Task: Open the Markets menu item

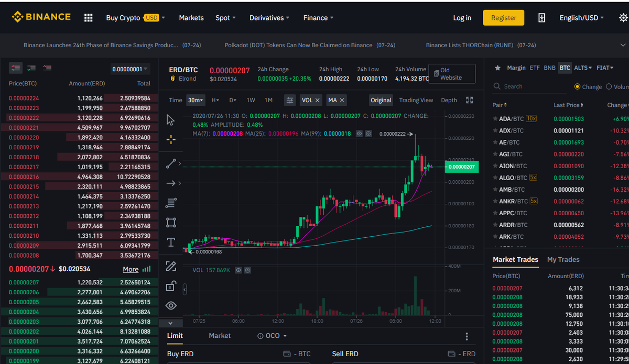Action: point(191,18)
